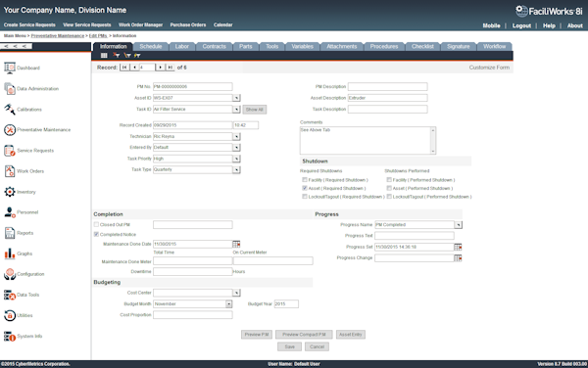Viewport: 588px width, 368px height.
Task: Open Personnel sidebar icon
Action: pos(10,212)
